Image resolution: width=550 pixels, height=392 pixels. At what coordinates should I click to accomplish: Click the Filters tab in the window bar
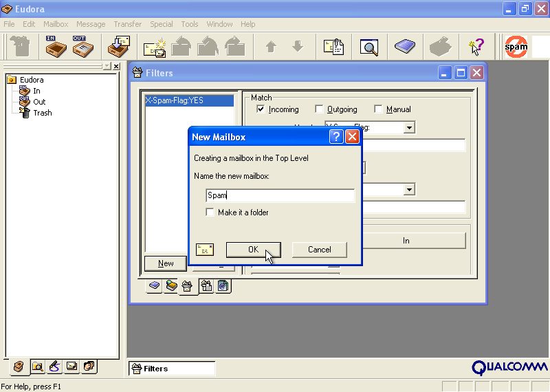click(x=172, y=369)
